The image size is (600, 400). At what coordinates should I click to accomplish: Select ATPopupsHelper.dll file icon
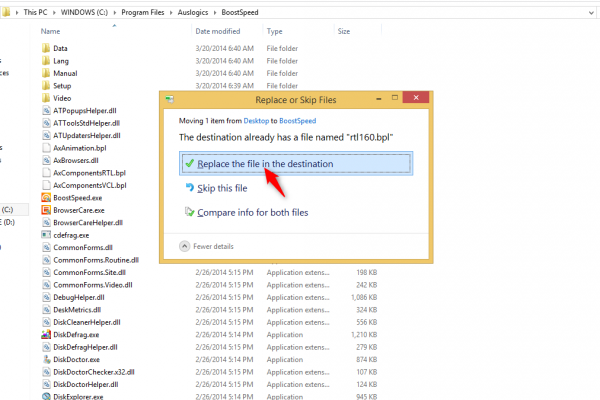[46, 110]
